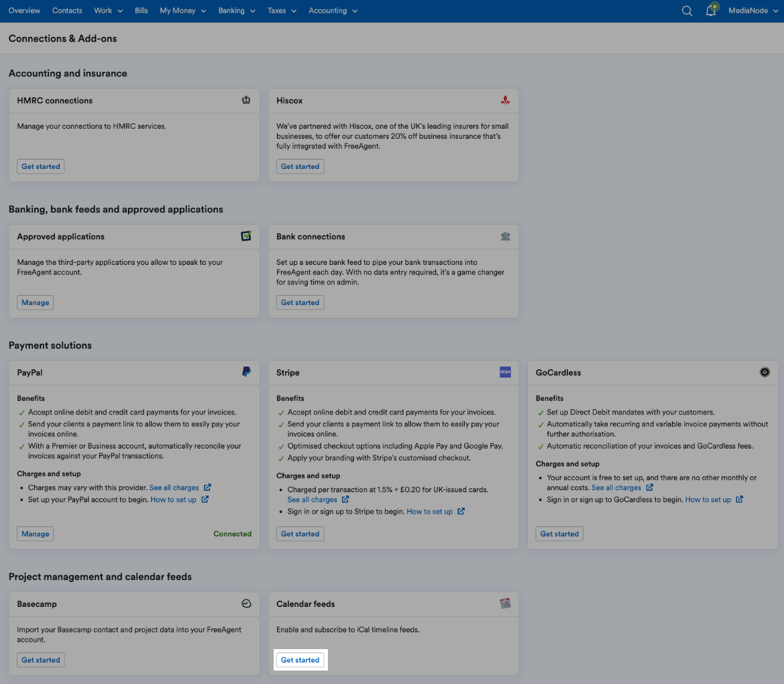Click Banking, bank feeds and approved applications heading

point(116,209)
